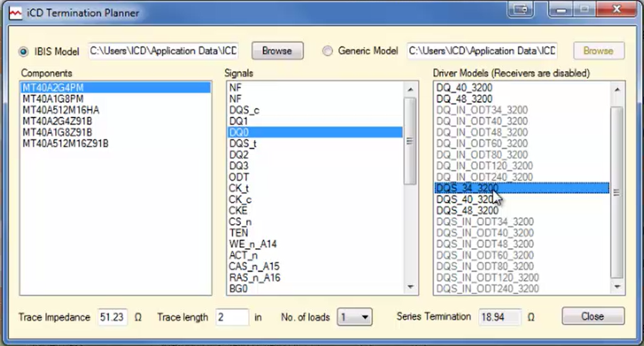Select the RAS_n_A16 signal
The height and width of the screenshot is (346, 644).
pos(315,277)
